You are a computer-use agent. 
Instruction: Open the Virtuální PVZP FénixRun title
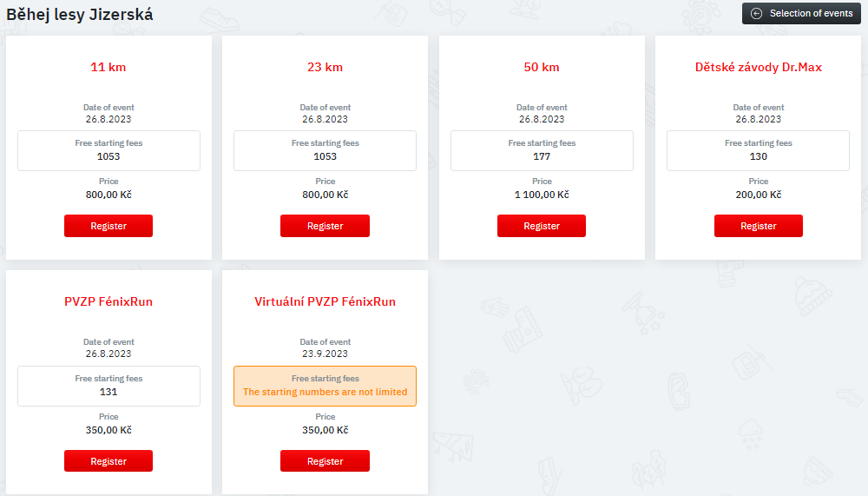[325, 301]
